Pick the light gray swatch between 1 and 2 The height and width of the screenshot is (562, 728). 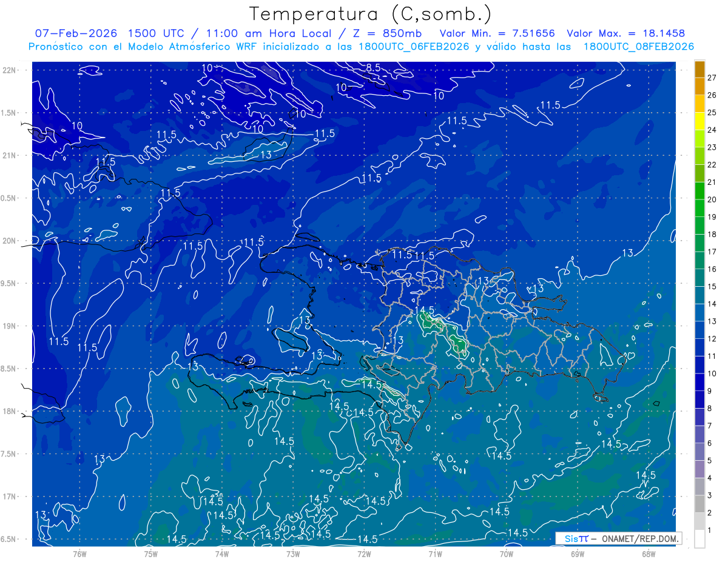(x=699, y=521)
